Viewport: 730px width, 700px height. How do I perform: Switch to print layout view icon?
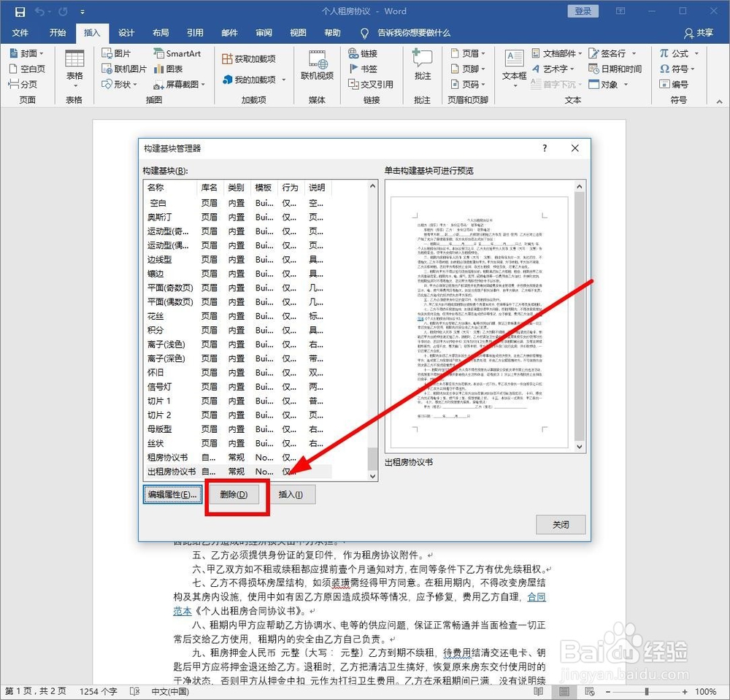[x=564, y=691]
